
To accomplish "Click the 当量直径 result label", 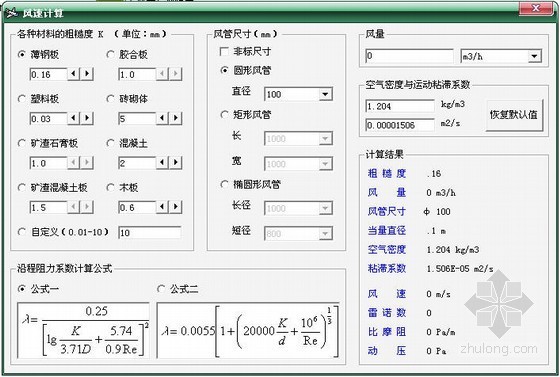I will [387, 230].
